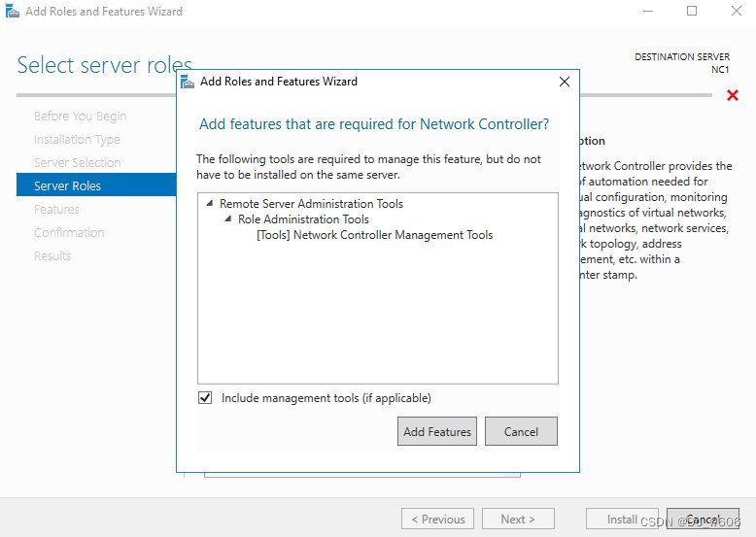Image resolution: width=756 pixels, height=537 pixels.
Task: Click Role Administration Tools text
Action: pyautogui.click(x=303, y=219)
